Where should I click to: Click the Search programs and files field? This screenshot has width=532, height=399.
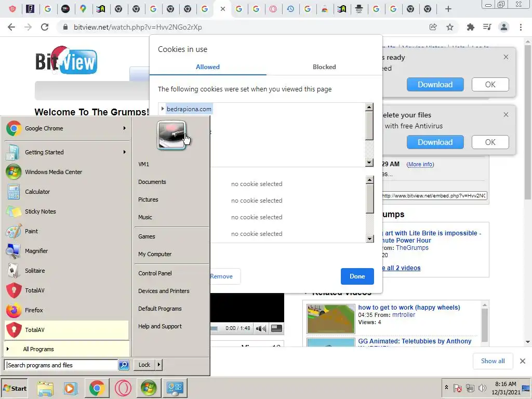click(62, 365)
